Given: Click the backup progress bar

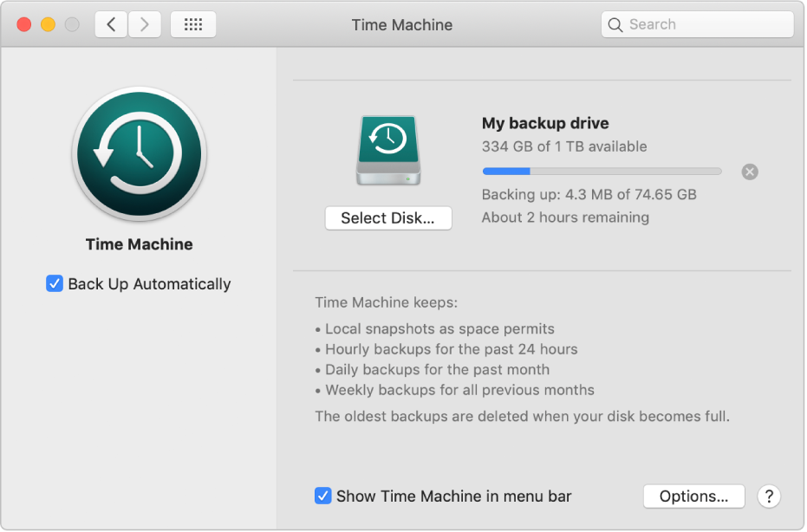Looking at the screenshot, I should (x=602, y=172).
